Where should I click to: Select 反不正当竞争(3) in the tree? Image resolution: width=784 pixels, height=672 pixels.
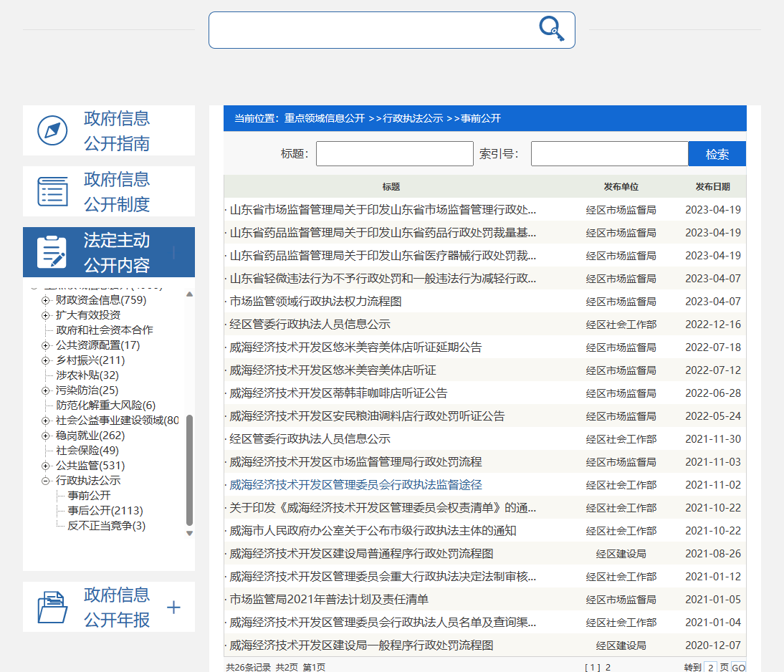[x=106, y=526]
